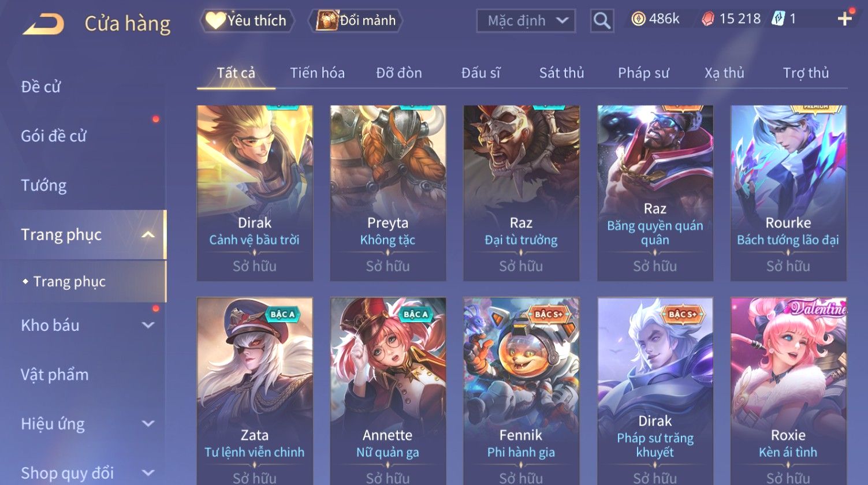This screenshot has width=868, height=485.
Task: Collapse the Trang phục sidebar section
Action: [x=148, y=234]
